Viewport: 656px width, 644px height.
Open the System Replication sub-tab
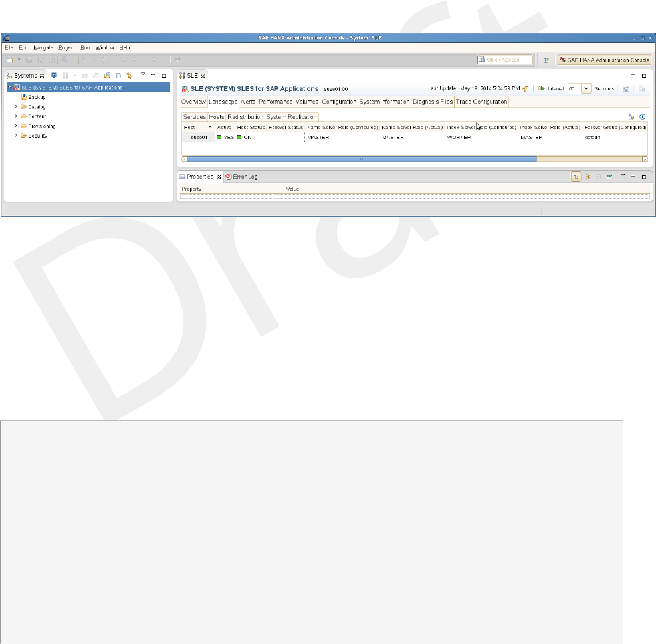[292, 117]
